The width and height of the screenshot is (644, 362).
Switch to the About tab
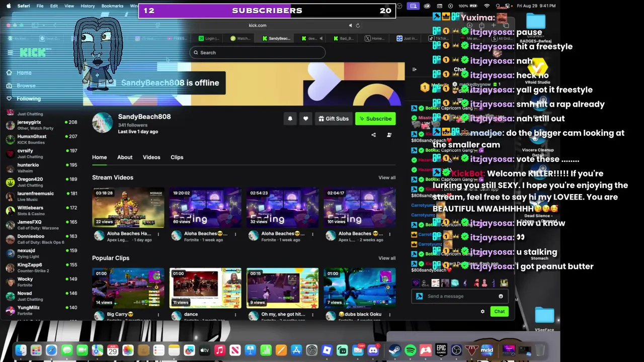click(x=125, y=157)
